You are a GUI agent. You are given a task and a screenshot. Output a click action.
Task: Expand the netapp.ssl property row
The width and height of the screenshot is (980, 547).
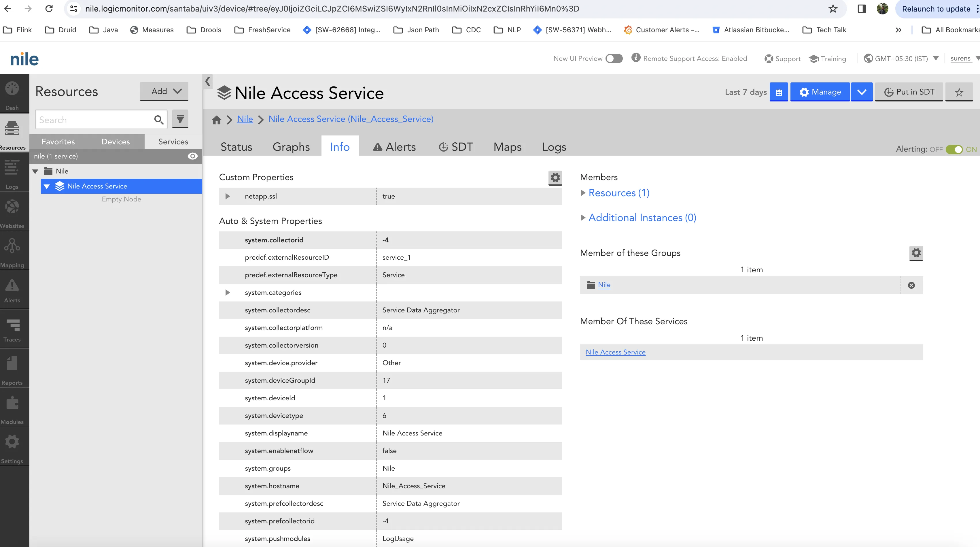(228, 197)
